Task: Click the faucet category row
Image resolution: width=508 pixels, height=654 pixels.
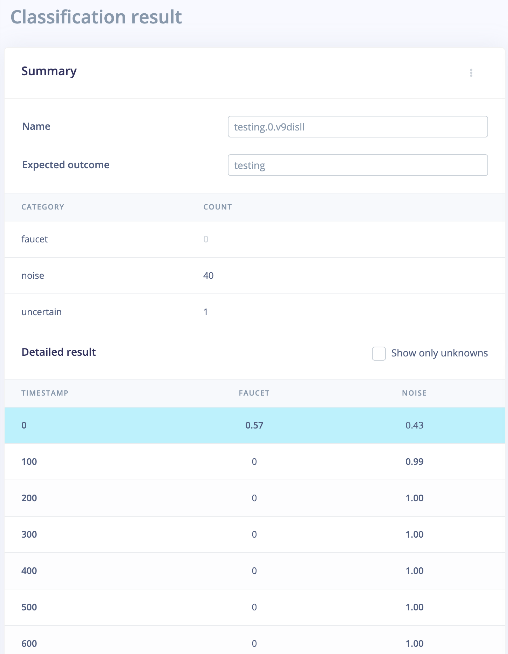Action: (x=255, y=239)
